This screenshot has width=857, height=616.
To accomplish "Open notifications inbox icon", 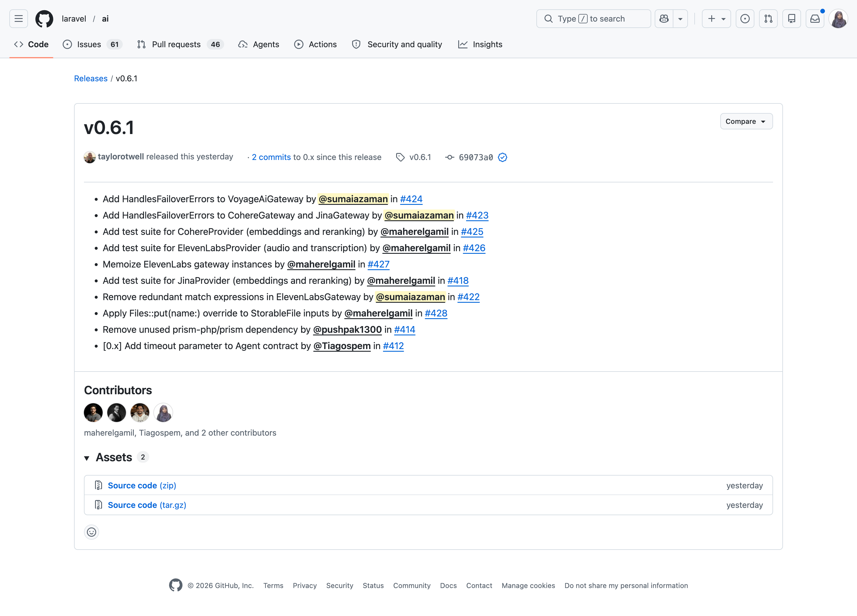I will [x=815, y=19].
